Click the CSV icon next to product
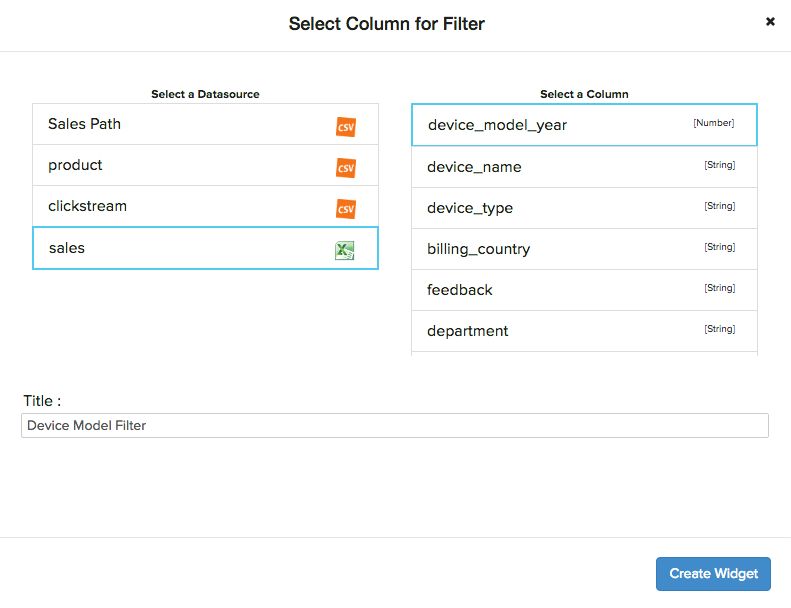This screenshot has width=791, height=608. [x=345, y=168]
